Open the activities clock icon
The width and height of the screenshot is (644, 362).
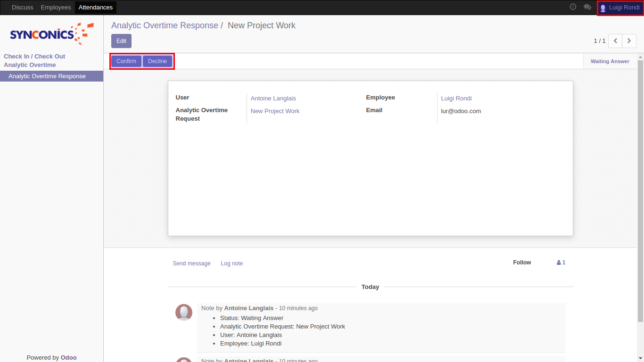(573, 7)
